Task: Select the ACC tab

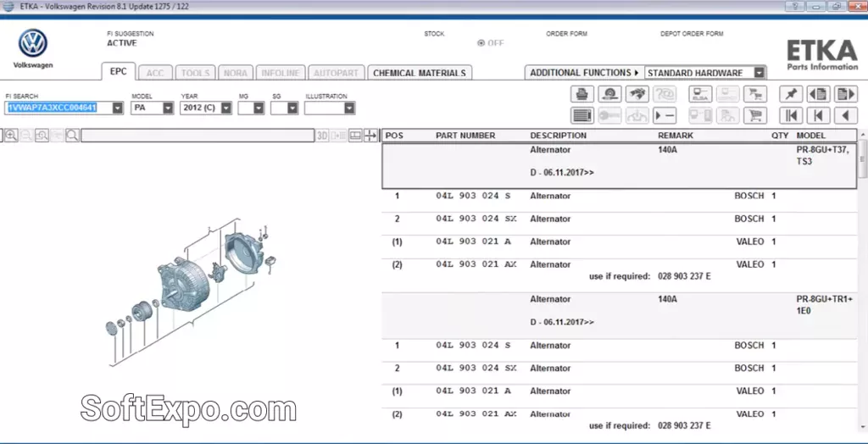Action: point(155,73)
